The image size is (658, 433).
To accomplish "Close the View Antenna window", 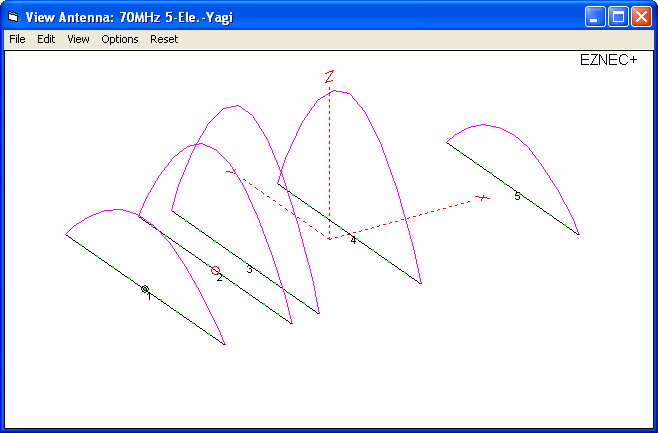I will click(641, 17).
